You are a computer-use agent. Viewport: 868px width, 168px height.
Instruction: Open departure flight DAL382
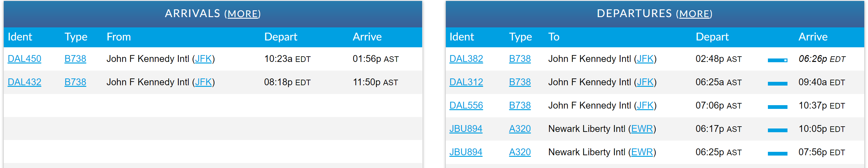[x=466, y=59]
